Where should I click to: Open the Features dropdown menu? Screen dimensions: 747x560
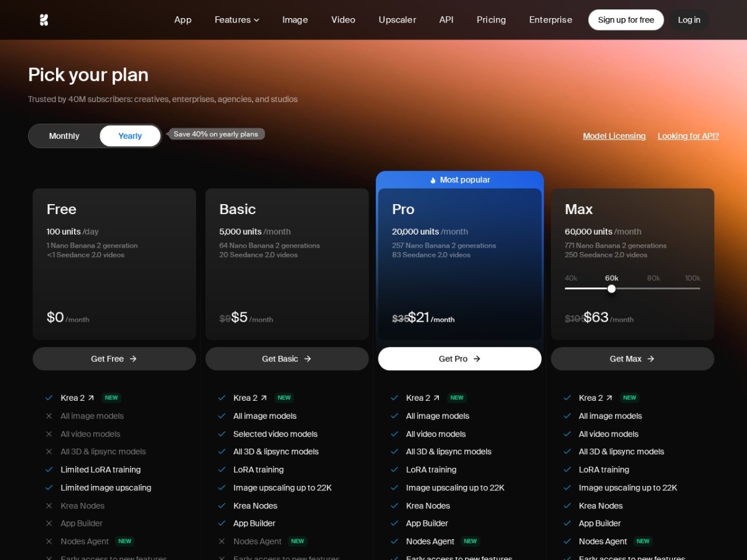(x=237, y=20)
